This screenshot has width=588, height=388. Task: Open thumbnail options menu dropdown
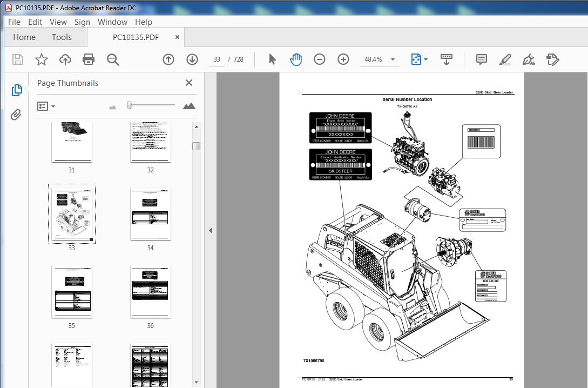(46, 106)
